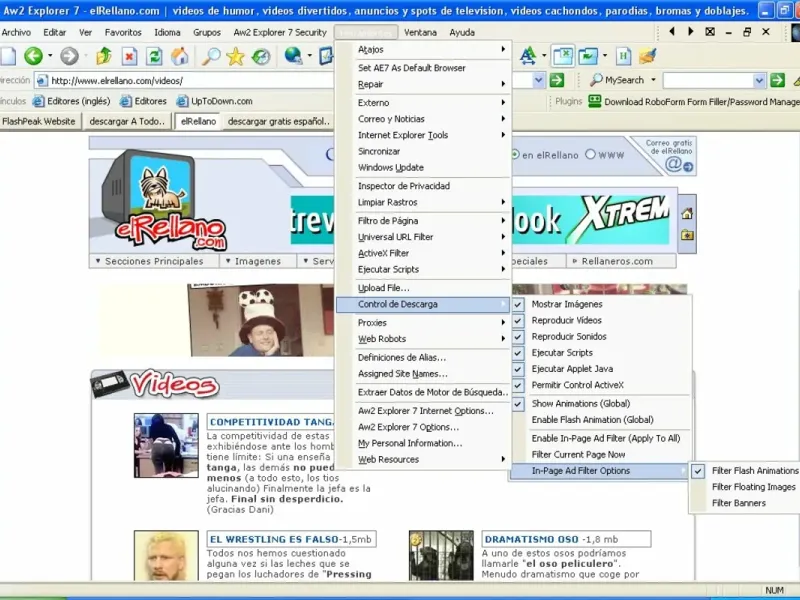Image resolution: width=800 pixels, height=600 pixels.
Task: Click the Stop loading icon
Action: pyautogui.click(x=129, y=57)
